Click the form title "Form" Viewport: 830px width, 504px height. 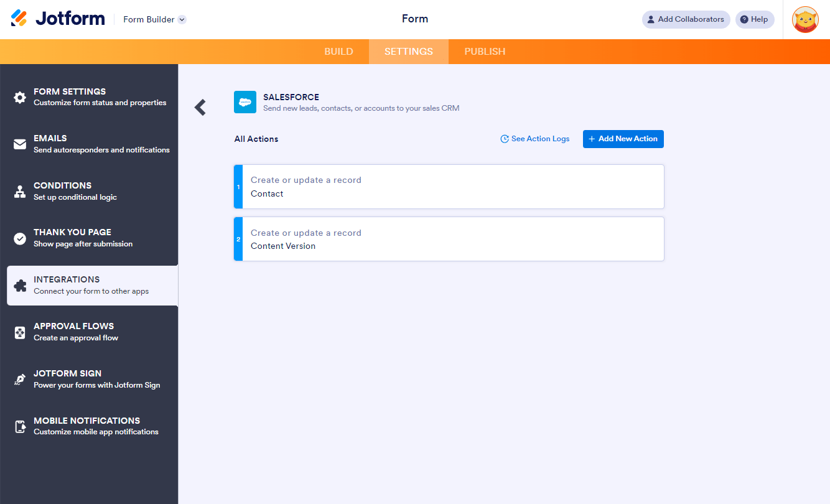click(x=415, y=19)
